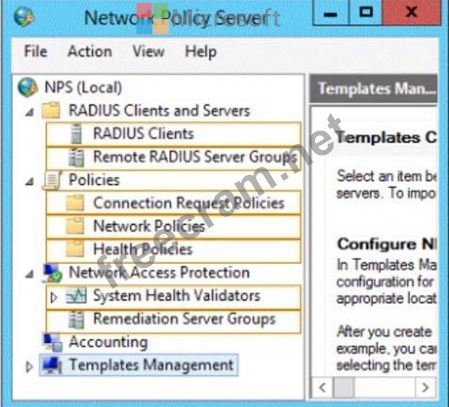Click the NPS (Local) globe icon
The width and height of the screenshot is (449, 407).
coord(28,87)
